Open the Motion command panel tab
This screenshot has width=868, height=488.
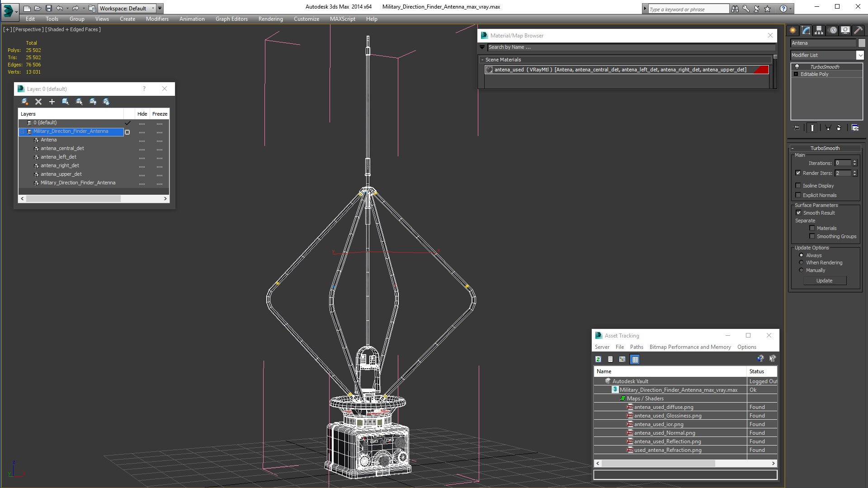pos(832,30)
